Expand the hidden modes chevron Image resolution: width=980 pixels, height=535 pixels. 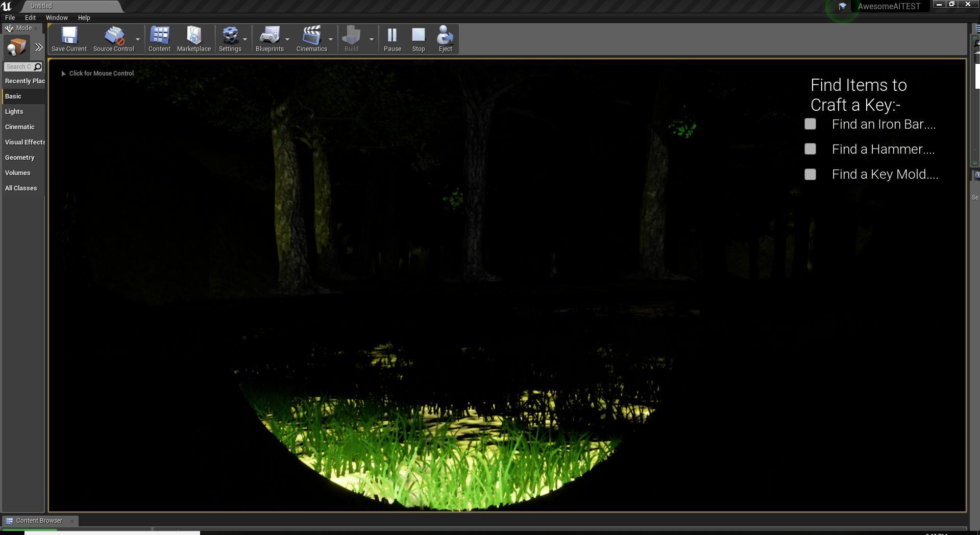(39, 47)
